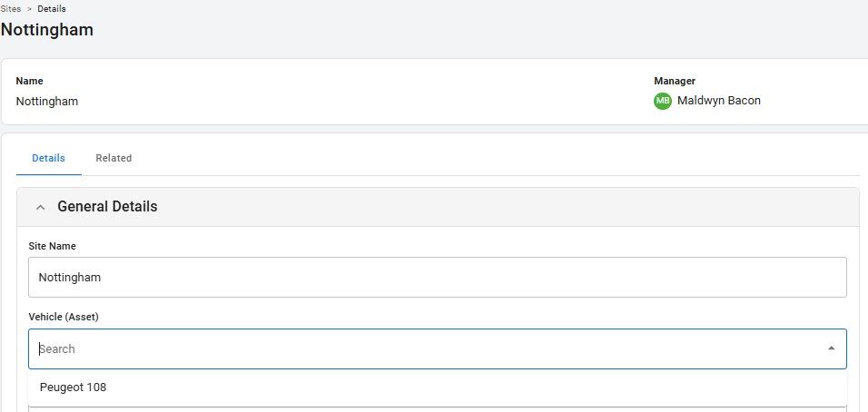This screenshot has width=868, height=412.
Task: Click the Vehicle (Asset) field label
Action: click(x=64, y=317)
